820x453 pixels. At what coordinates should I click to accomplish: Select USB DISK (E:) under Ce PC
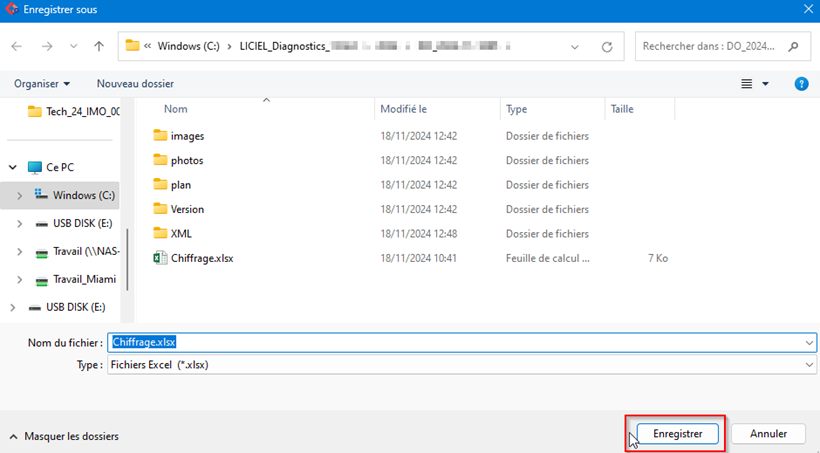click(x=74, y=223)
